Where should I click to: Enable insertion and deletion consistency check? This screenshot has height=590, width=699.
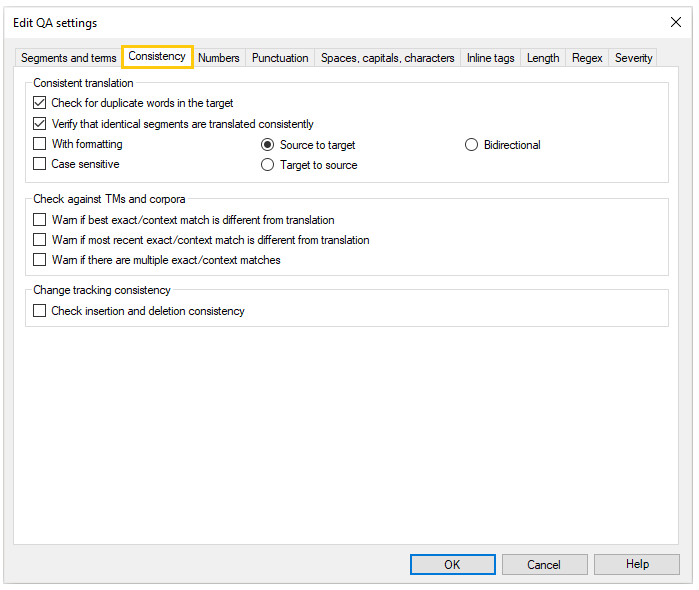tap(40, 311)
